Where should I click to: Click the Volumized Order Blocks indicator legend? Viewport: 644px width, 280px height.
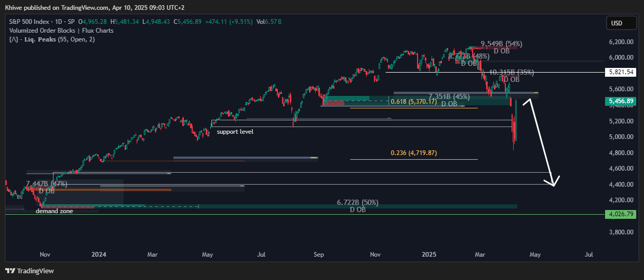coord(61,31)
